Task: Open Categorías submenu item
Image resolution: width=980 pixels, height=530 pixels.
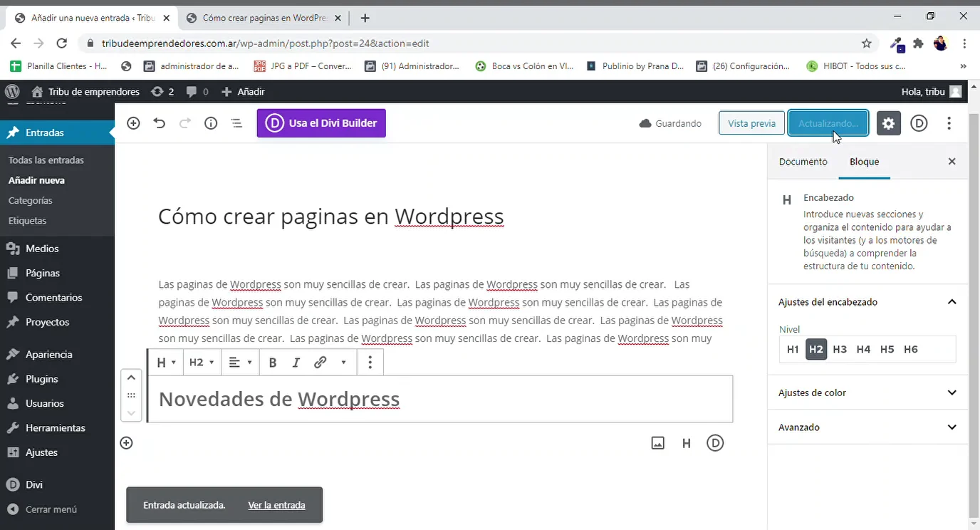Action: coord(31,201)
